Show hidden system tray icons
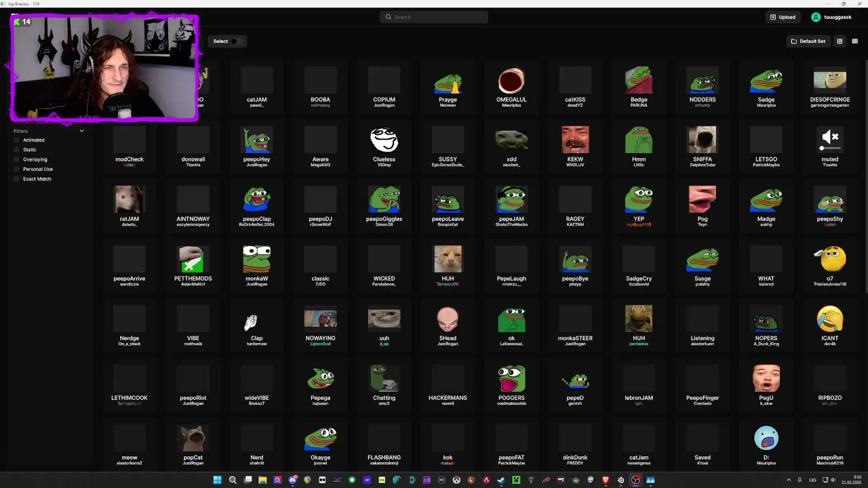Viewport: 868px width, 488px height. coord(788,480)
